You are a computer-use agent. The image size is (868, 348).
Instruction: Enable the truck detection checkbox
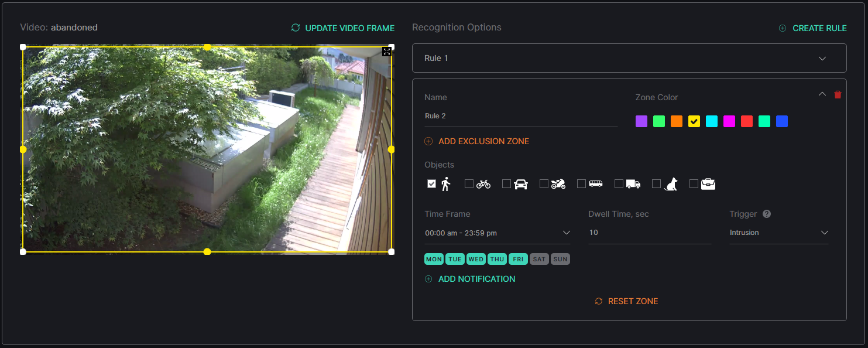coord(619,183)
